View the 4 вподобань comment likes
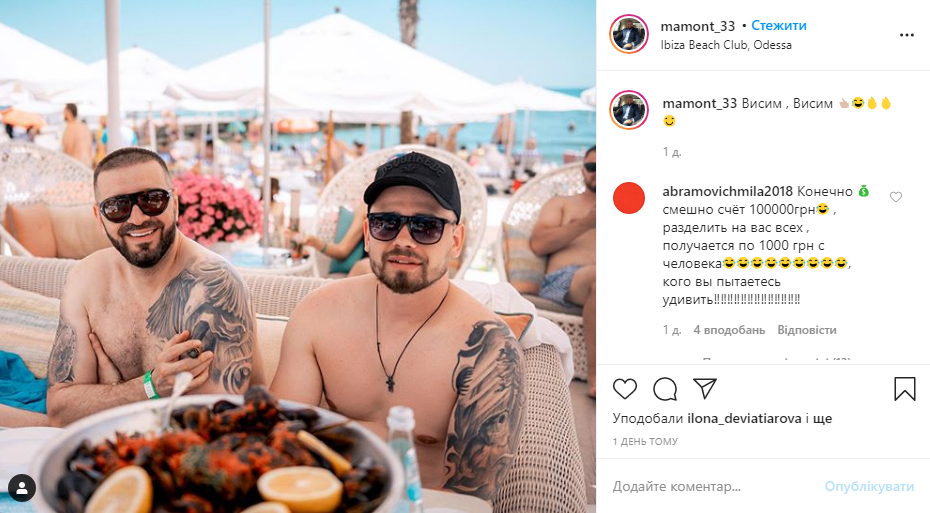The height and width of the screenshot is (513, 930). (x=729, y=330)
